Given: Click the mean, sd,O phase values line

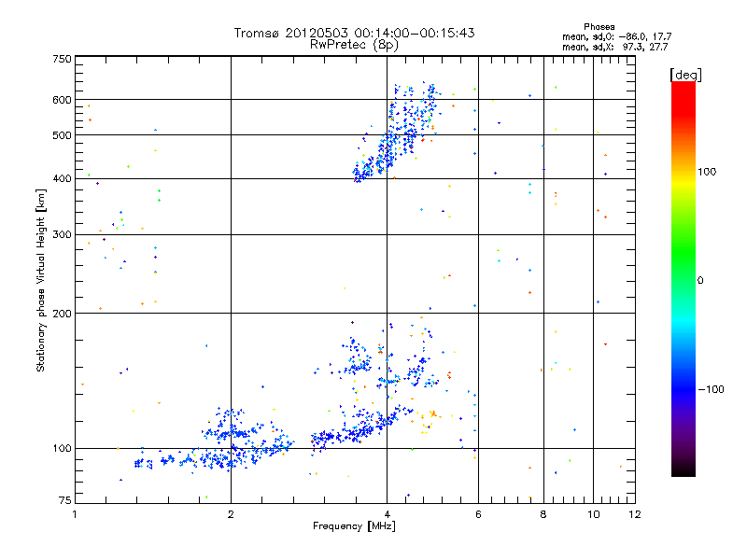Looking at the screenshot, I should 617,36.
